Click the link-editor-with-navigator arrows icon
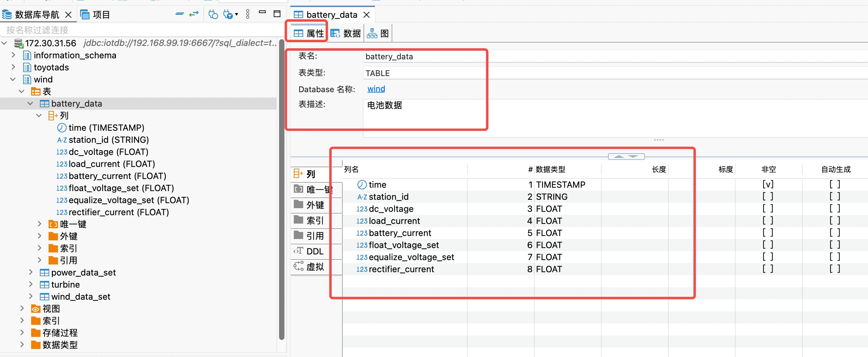This screenshot has width=868, height=357. click(194, 14)
